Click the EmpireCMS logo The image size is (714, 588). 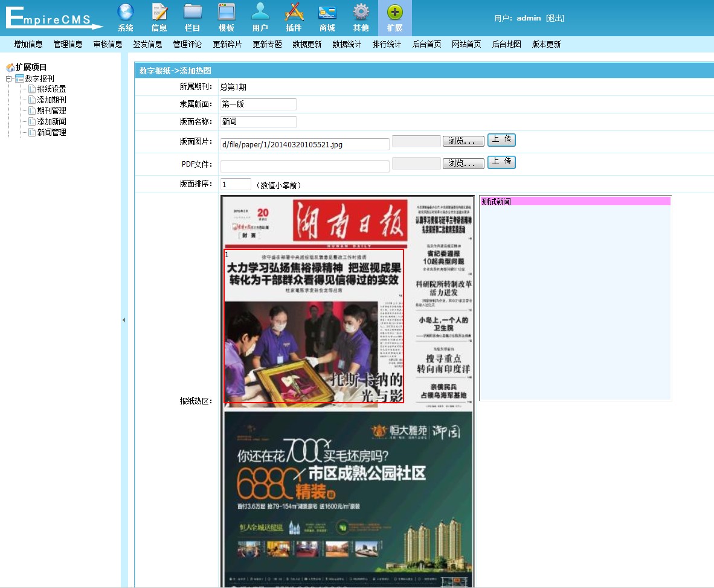pos(54,18)
